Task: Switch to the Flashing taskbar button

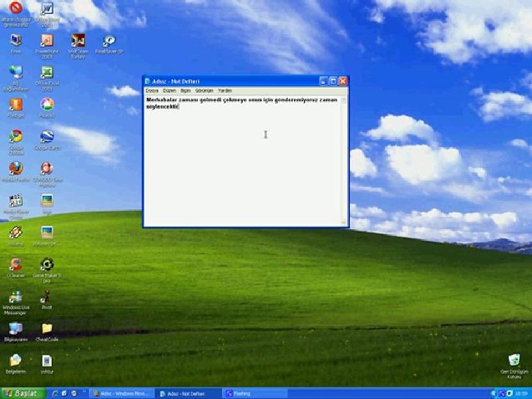Action: coord(254,393)
